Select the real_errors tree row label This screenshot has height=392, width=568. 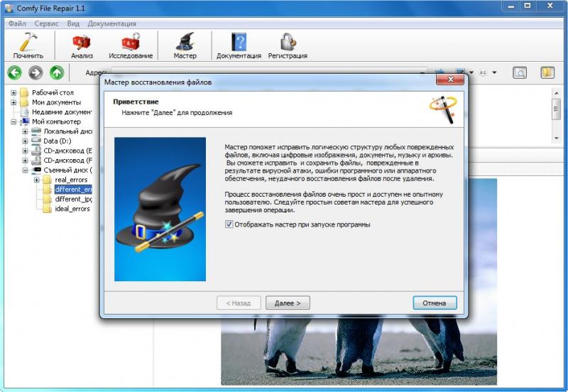coord(71,180)
